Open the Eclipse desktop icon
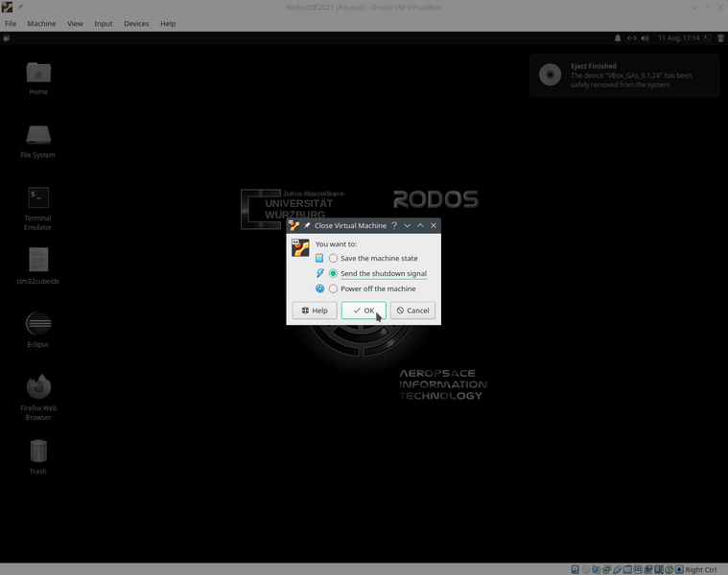Viewport: 728px width, 575px height. pyautogui.click(x=38, y=324)
